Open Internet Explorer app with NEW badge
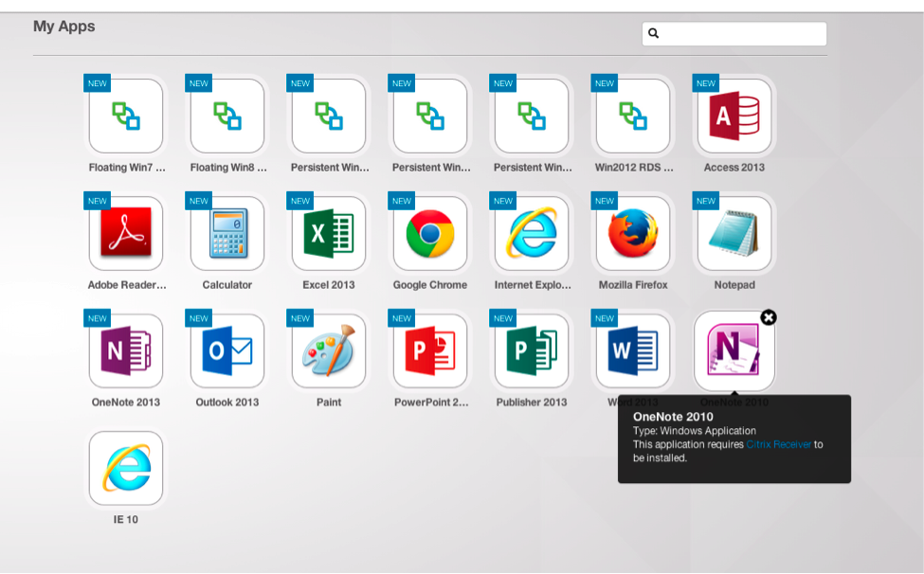Image resolution: width=924 pixels, height=574 pixels. click(532, 233)
